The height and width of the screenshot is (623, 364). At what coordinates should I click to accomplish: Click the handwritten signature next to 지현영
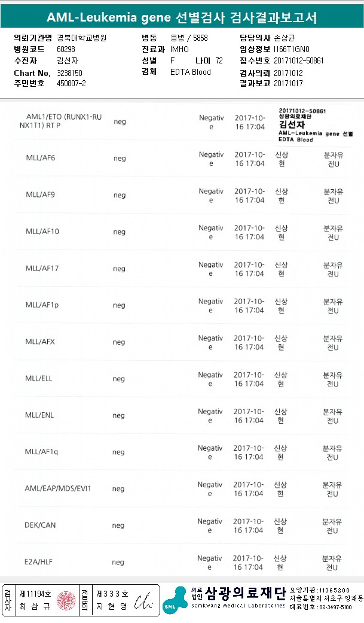pos(143,601)
